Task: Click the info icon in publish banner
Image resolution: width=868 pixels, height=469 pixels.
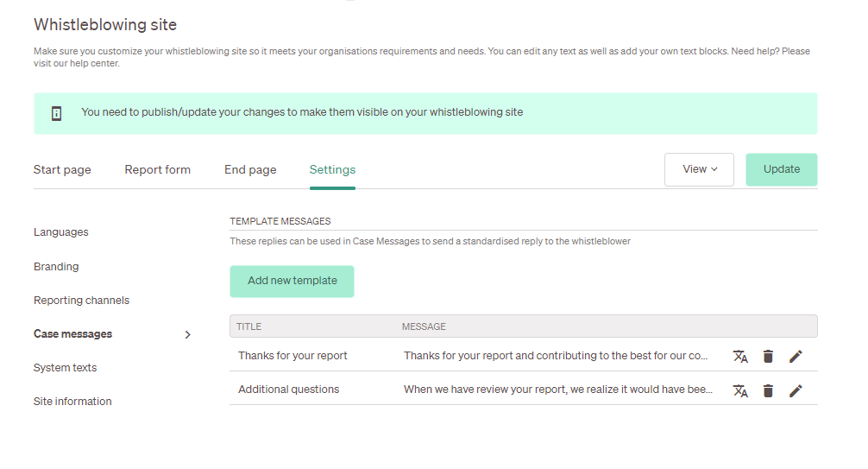Action: [x=56, y=114]
